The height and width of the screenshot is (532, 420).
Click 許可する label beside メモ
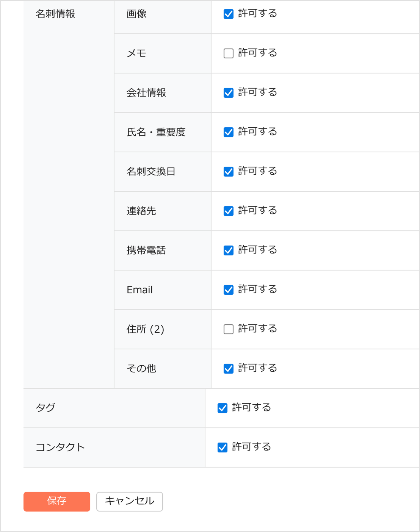click(257, 53)
